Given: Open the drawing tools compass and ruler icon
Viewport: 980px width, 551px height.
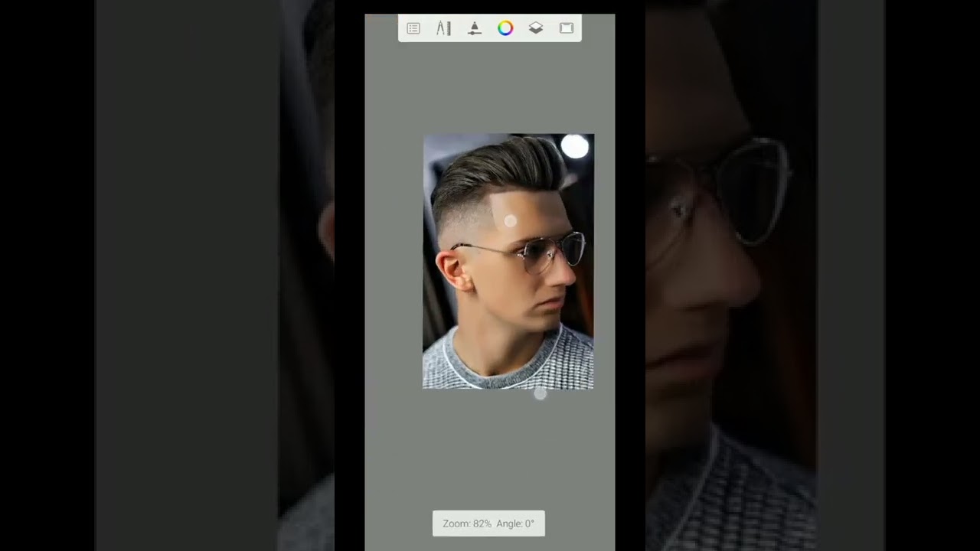Looking at the screenshot, I should [x=443, y=28].
